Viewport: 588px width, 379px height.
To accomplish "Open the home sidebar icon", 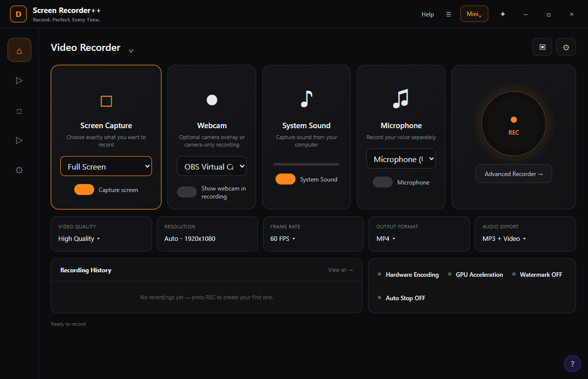I will 19,50.
